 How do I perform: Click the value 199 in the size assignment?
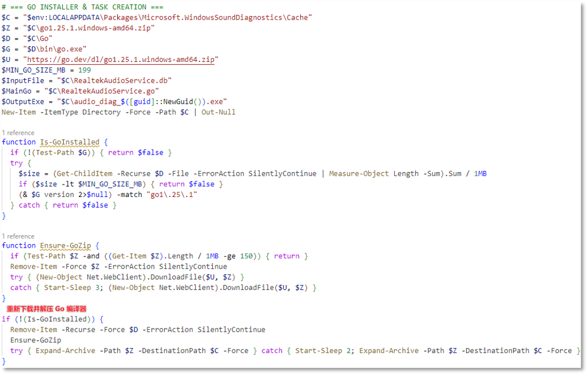point(84,70)
